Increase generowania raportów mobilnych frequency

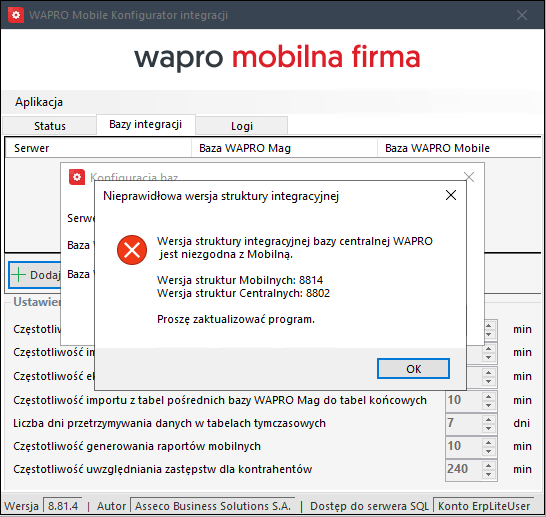click(x=488, y=442)
